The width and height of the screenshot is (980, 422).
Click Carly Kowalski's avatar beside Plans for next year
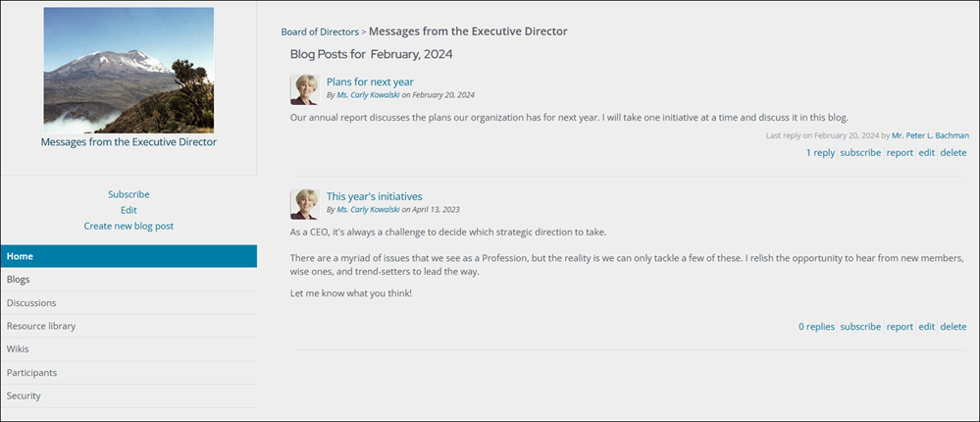tap(305, 89)
